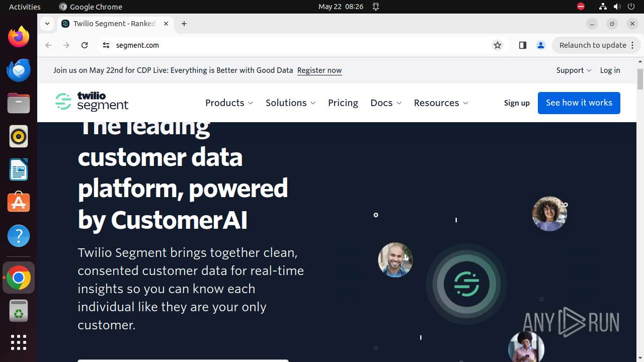Click the Log in link
The image size is (644, 362).
610,70
